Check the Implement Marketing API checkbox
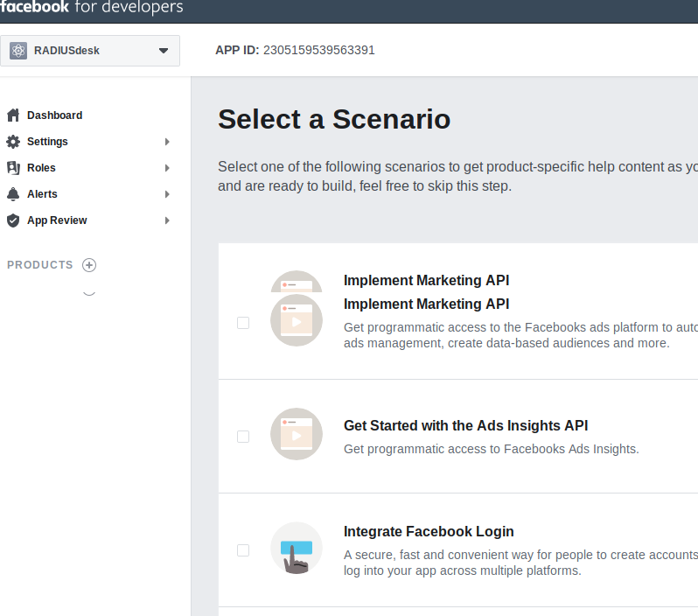The height and width of the screenshot is (616, 698). pyautogui.click(x=243, y=323)
